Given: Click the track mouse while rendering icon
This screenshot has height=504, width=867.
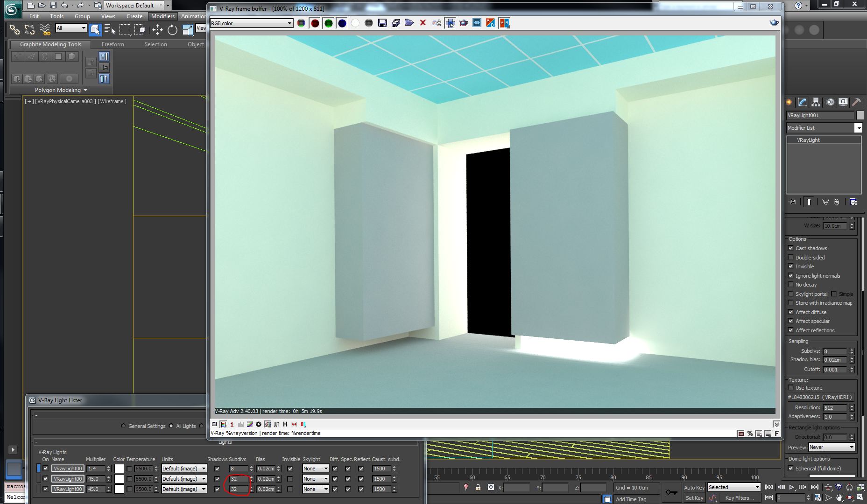Looking at the screenshot, I should (x=450, y=23).
